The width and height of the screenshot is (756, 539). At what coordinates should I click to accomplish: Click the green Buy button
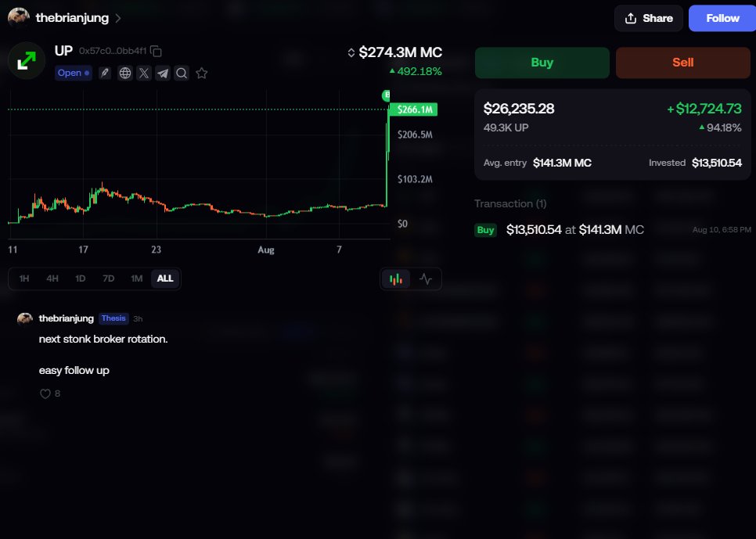[542, 63]
